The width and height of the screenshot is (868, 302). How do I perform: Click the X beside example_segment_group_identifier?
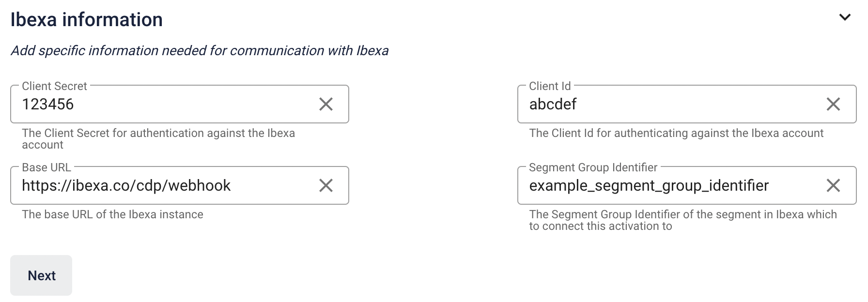834,185
